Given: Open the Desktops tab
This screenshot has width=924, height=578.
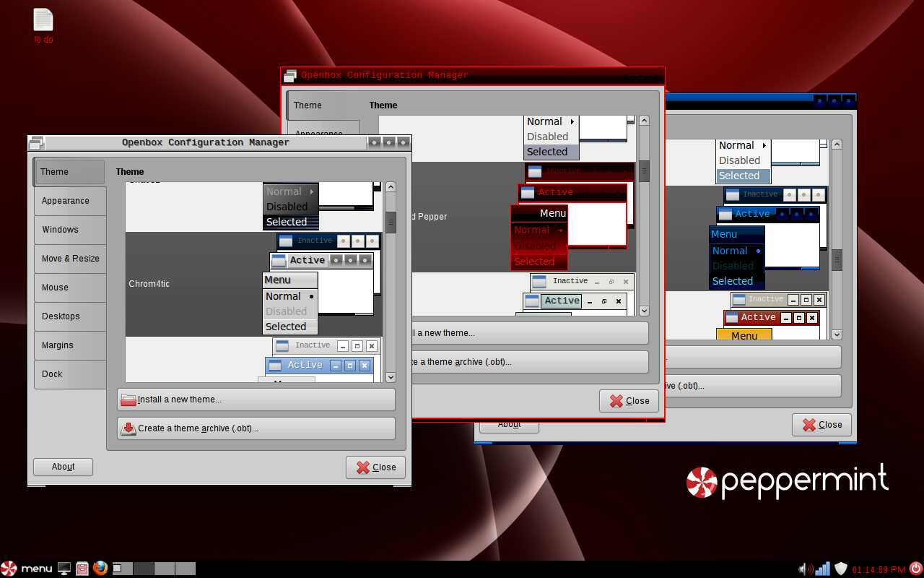Looking at the screenshot, I should tap(70, 316).
